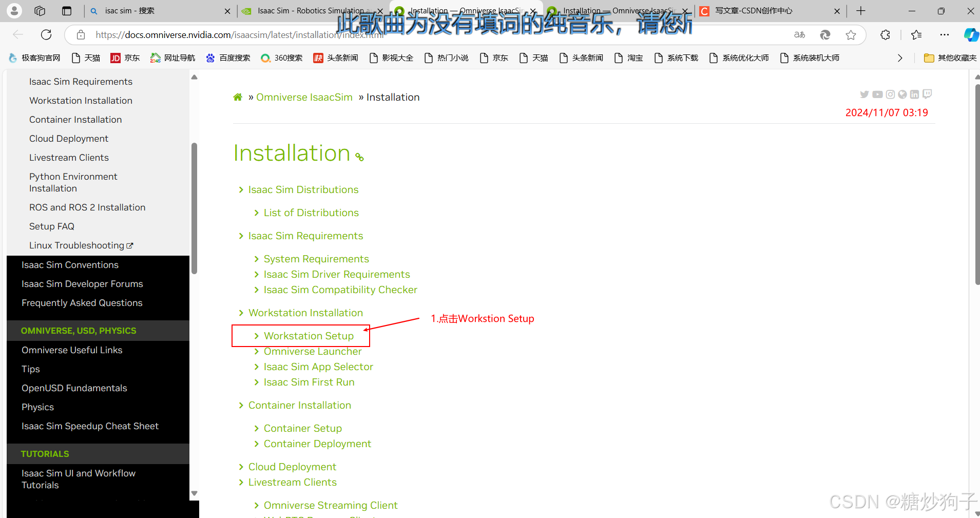The height and width of the screenshot is (518, 980).
Task: Close the Isaac Sim - Robotics Simulation tab
Action: [380, 11]
